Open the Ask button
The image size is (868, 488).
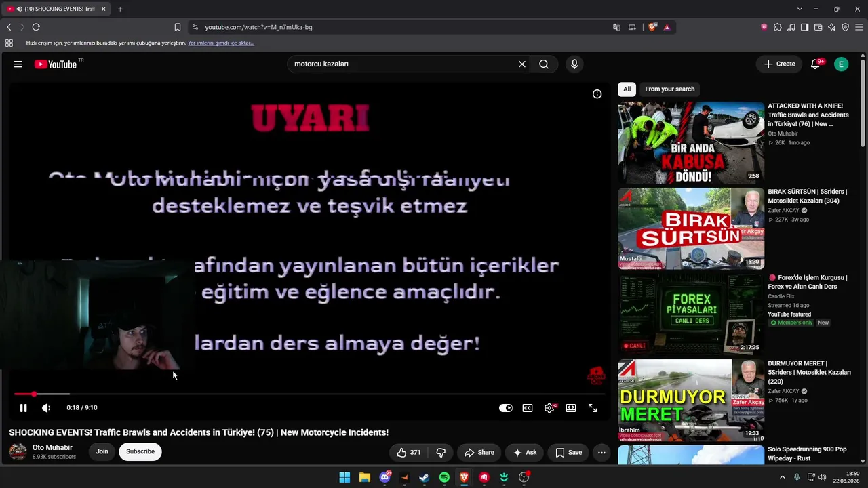click(525, 453)
